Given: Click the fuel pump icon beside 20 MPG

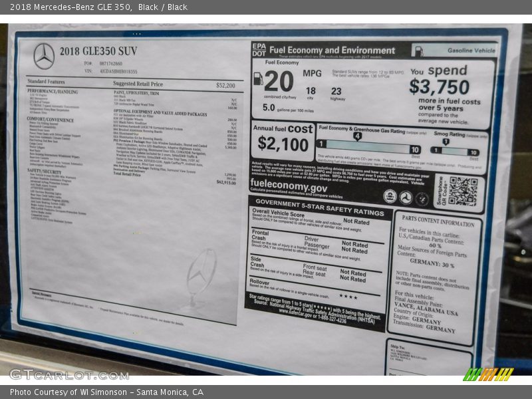Looking at the screenshot, I should pyautogui.click(x=258, y=79).
